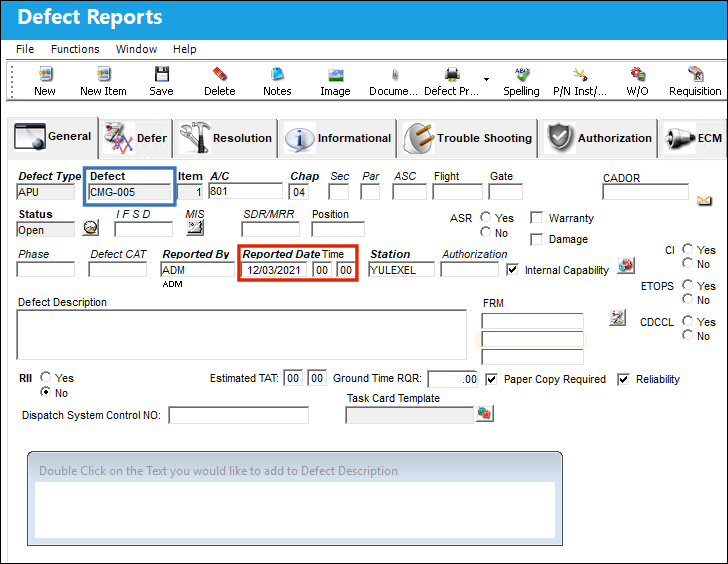Image resolution: width=728 pixels, height=564 pixels.
Task: Click the FRM selector icon
Action: tap(617, 318)
